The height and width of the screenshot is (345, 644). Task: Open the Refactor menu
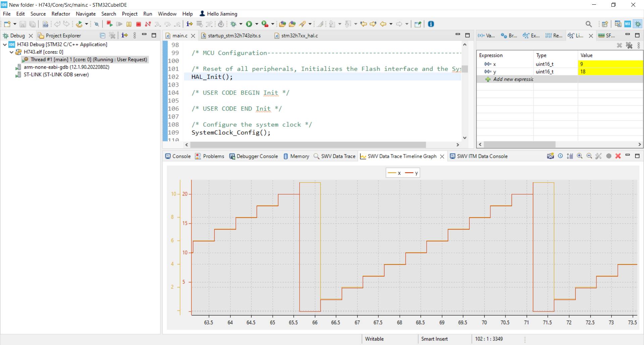[x=60, y=14]
